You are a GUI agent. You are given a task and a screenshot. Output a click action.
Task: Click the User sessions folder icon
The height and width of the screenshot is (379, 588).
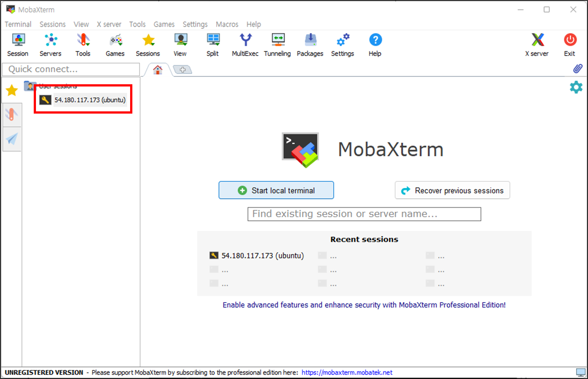click(30, 86)
